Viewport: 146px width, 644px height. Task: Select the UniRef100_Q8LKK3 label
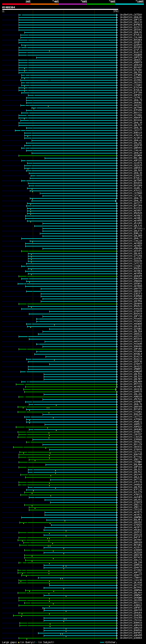coord(131,253)
